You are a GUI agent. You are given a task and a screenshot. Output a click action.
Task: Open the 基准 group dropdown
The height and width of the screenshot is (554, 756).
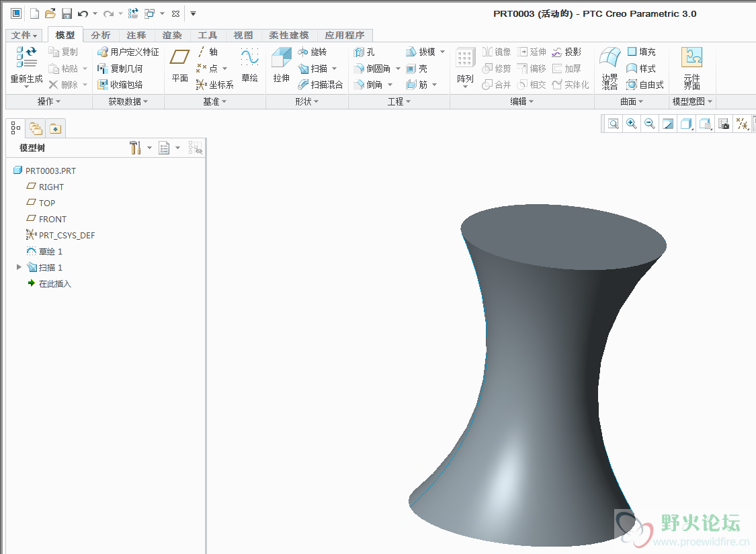point(214,101)
